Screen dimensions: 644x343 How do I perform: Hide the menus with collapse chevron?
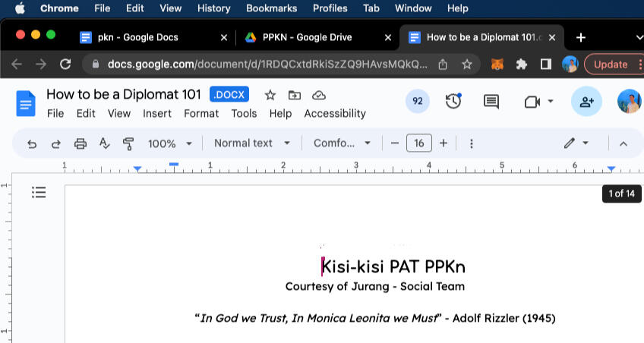pyautogui.click(x=623, y=143)
